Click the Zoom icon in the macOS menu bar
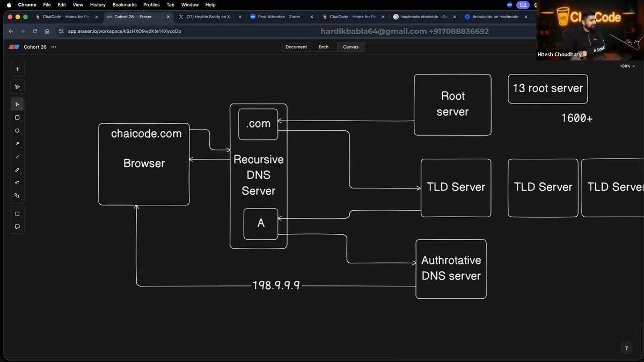This screenshot has height=362, width=644. click(509, 5)
